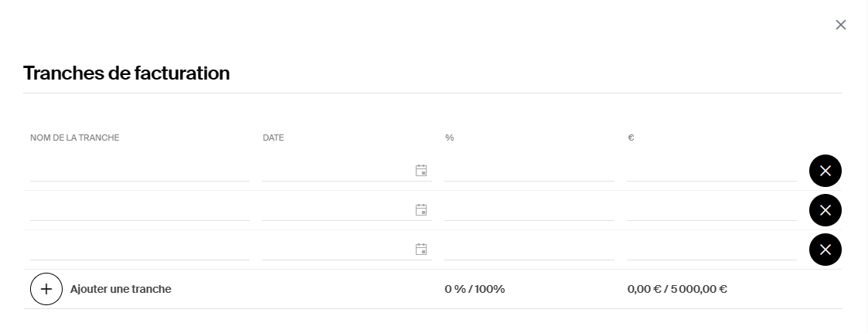Focus first row tranche name field
868x333 pixels.
click(140, 171)
